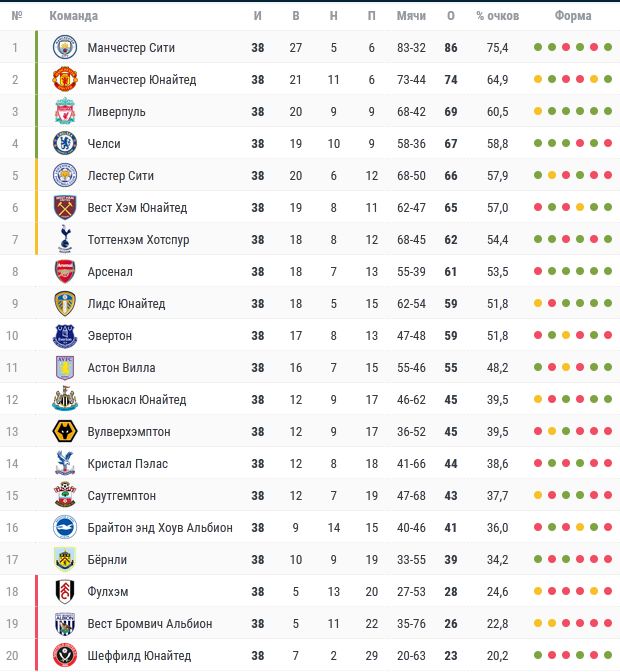This screenshot has height=672, width=620.
Task: Click the Liverpool club crest icon
Action: click(65, 112)
